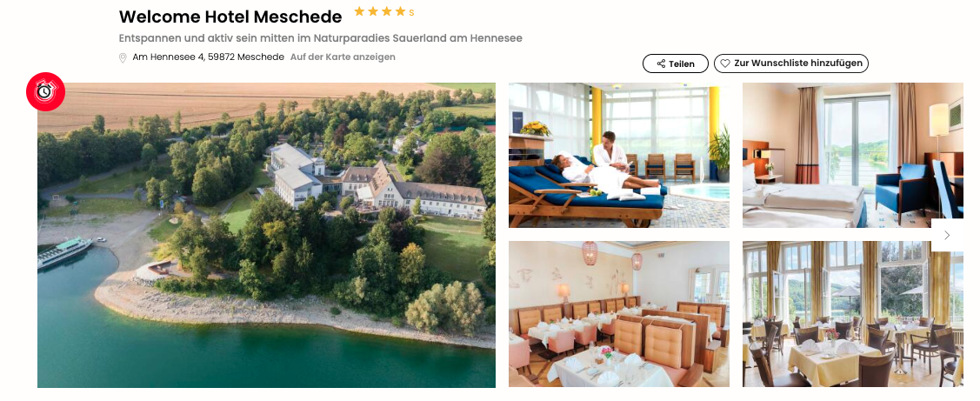The width and height of the screenshot is (980, 401).
Task: Click the address Am Hennesee 4 text
Action: click(x=208, y=57)
